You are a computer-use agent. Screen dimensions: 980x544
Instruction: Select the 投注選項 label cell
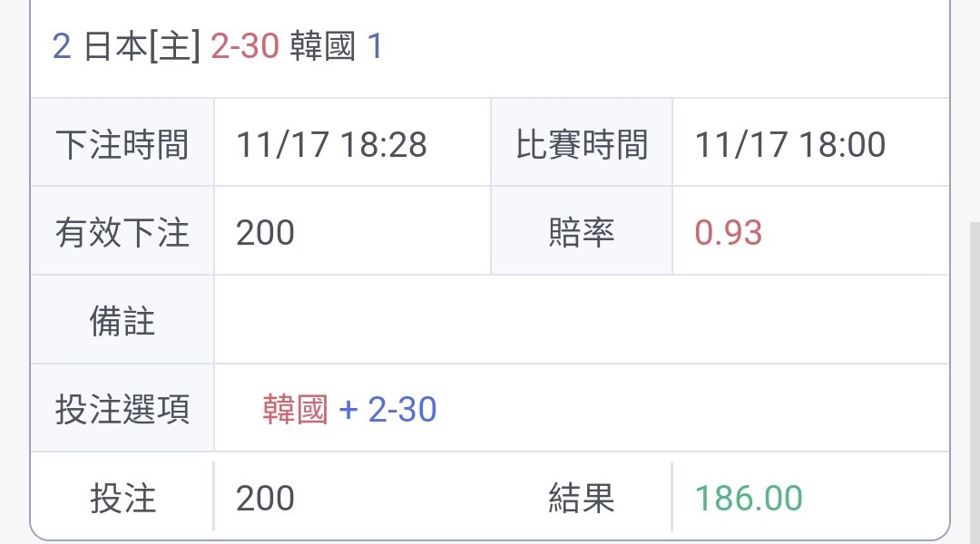point(122,409)
